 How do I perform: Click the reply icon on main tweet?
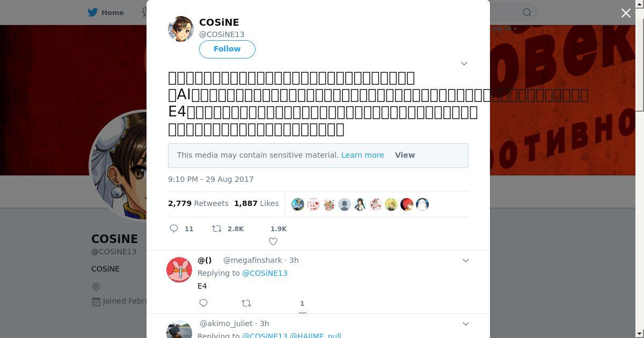coord(174,229)
